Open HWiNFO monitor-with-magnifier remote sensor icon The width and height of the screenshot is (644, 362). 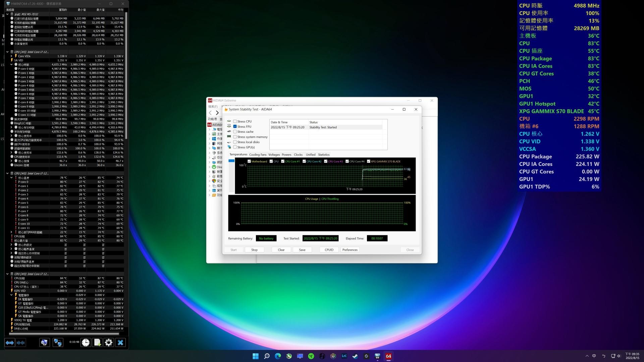(x=44, y=343)
